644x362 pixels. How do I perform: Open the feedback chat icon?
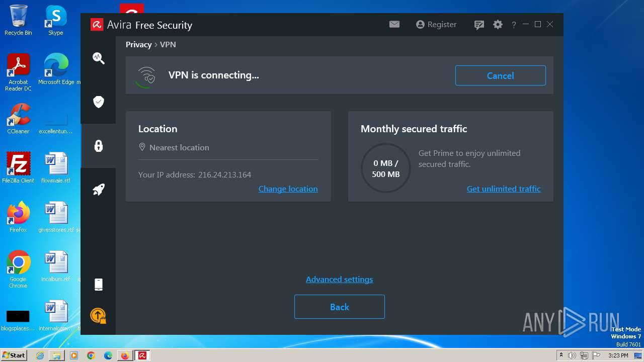point(479,25)
